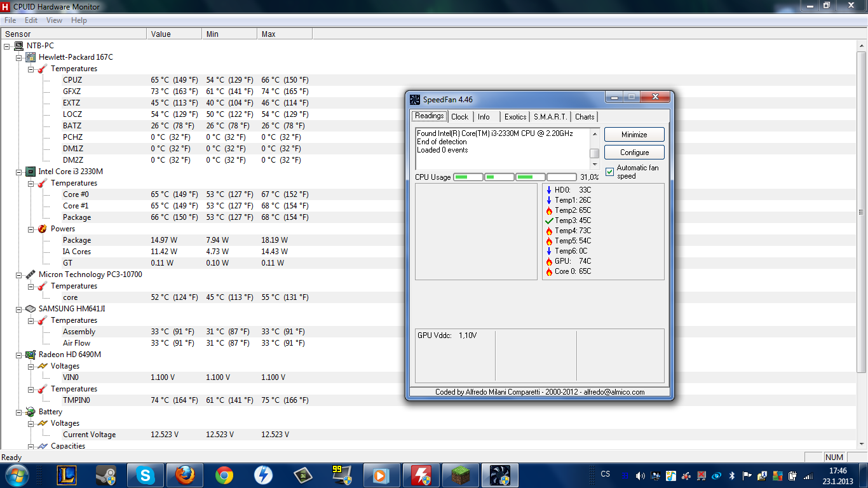The width and height of the screenshot is (868, 488).
Task: Click the Radeon Voltages wave icon
Action: pos(43,366)
